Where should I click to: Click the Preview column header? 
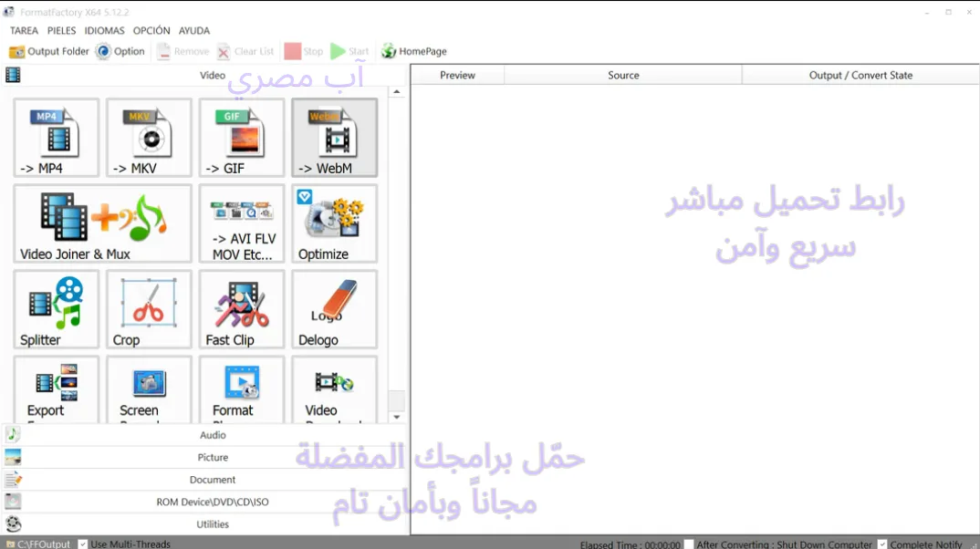pos(457,75)
